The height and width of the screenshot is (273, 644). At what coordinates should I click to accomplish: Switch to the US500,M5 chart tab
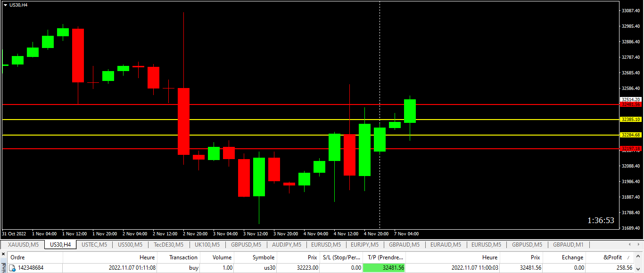(130, 245)
